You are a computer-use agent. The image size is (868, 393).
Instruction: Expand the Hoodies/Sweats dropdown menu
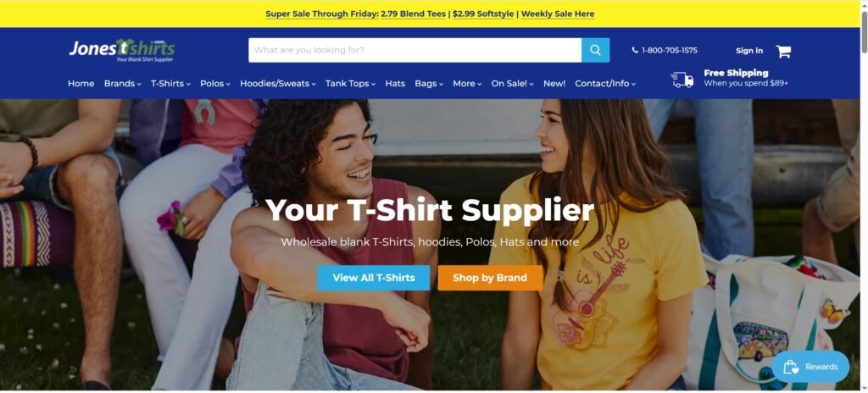coord(278,84)
